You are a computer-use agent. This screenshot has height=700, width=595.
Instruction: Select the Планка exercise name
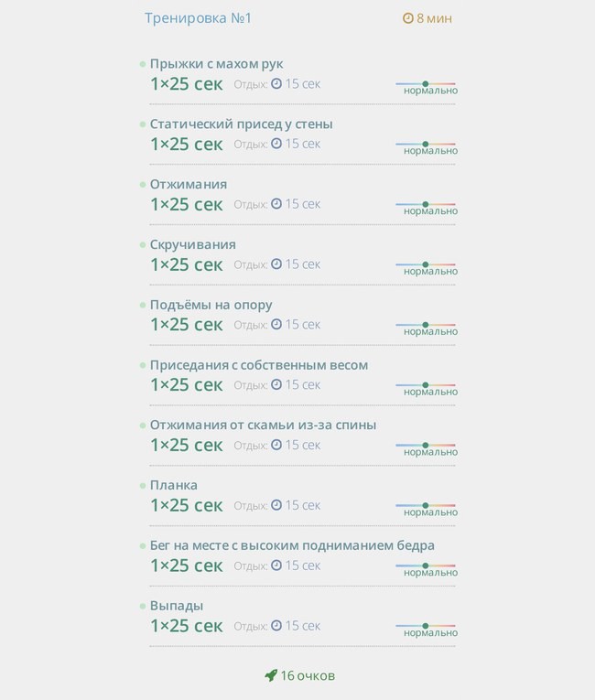173,485
